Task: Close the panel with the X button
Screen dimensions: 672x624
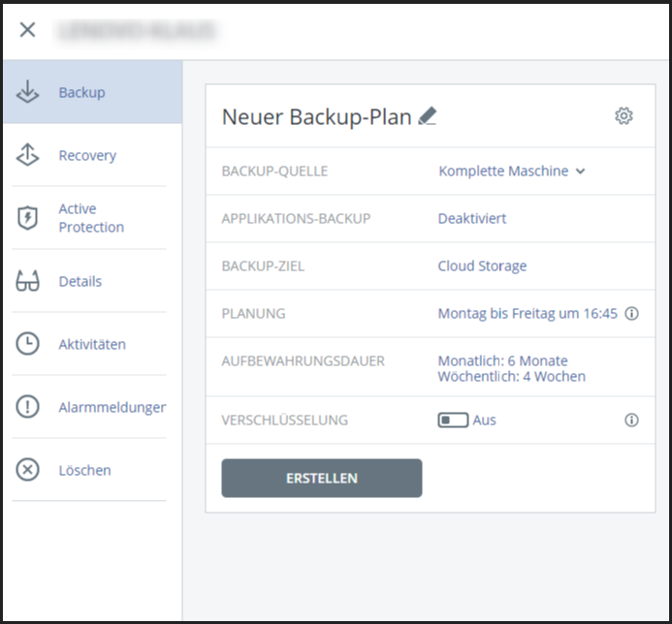Action: coord(27,29)
